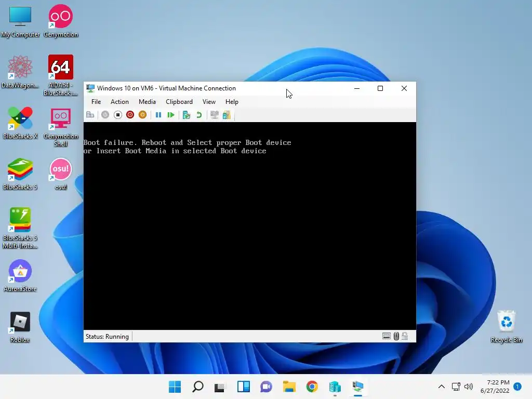This screenshot has height=399, width=532.
Task: Click the mouse status bar icon
Action: (x=396, y=336)
